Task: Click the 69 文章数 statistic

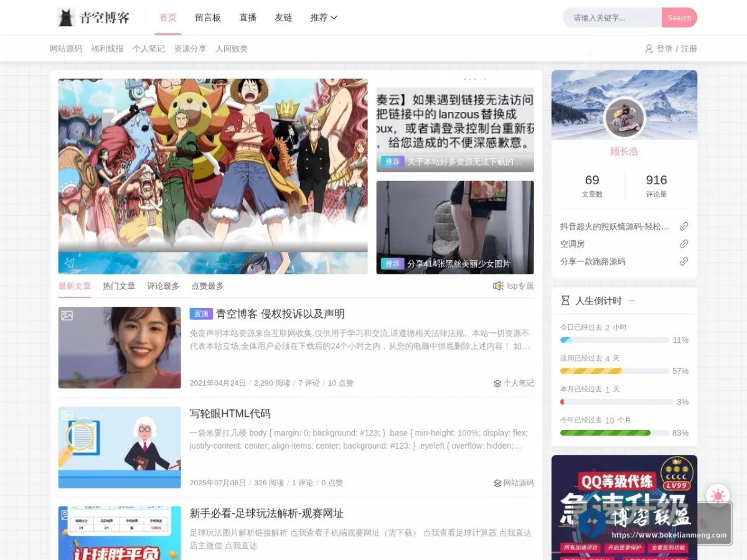Action: (x=592, y=185)
